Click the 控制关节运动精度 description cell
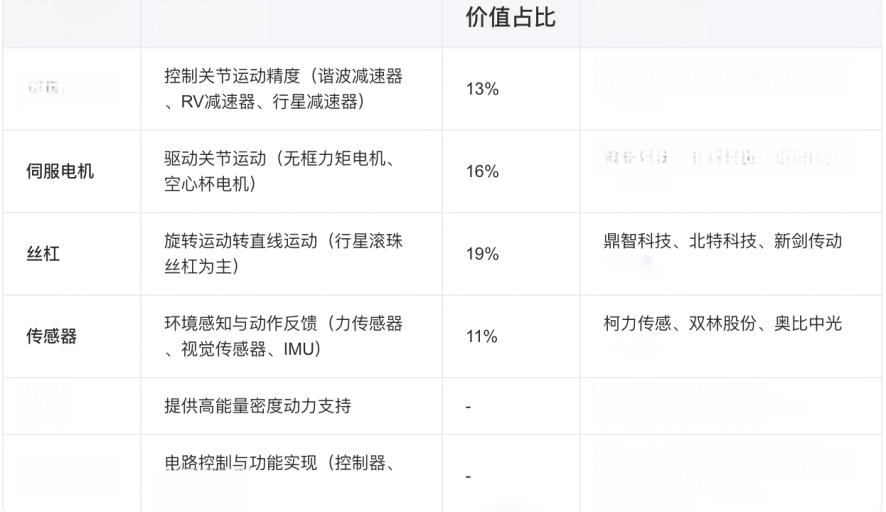The height and width of the screenshot is (512, 886). tap(283, 89)
